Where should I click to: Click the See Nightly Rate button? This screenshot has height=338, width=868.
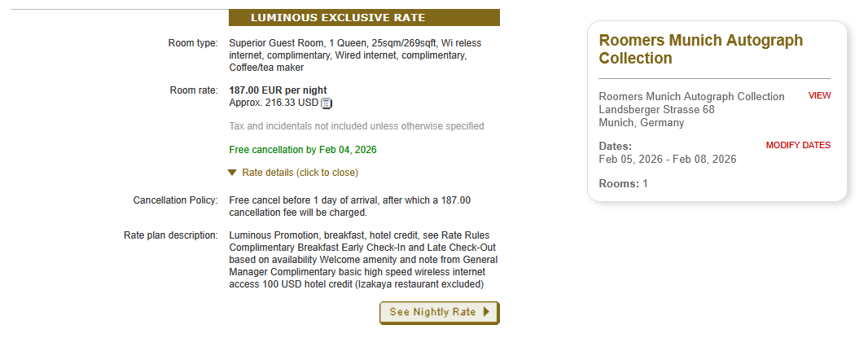point(439,312)
